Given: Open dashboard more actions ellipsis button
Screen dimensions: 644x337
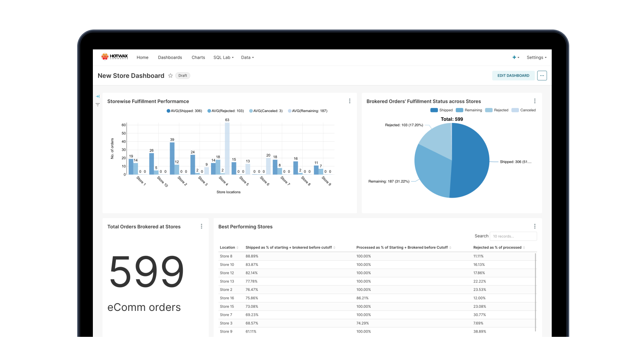Looking at the screenshot, I should [542, 76].
